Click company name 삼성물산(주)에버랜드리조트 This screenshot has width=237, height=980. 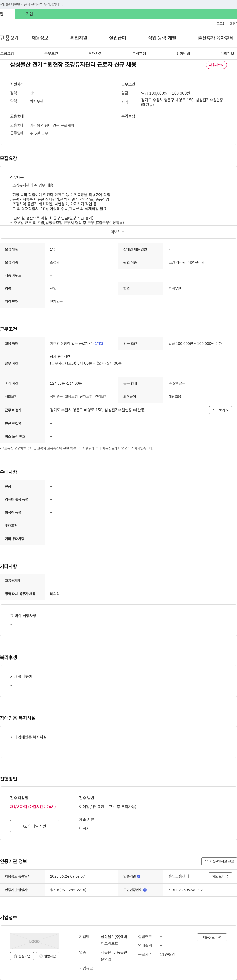(x=114, y=940)
